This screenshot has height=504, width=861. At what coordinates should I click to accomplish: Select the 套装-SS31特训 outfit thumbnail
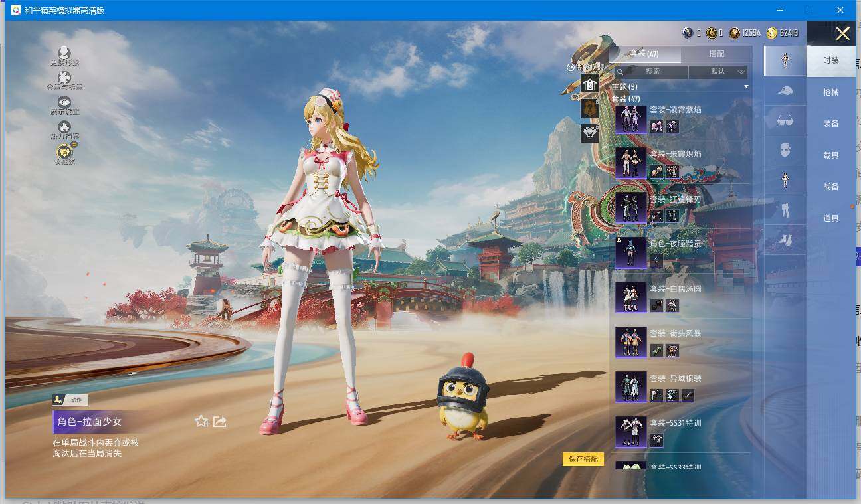[630, 432]
